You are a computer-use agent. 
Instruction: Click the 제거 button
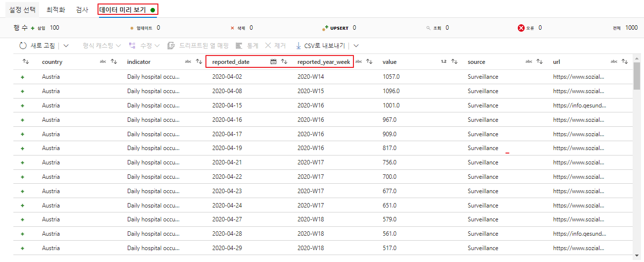coord(275,46)
